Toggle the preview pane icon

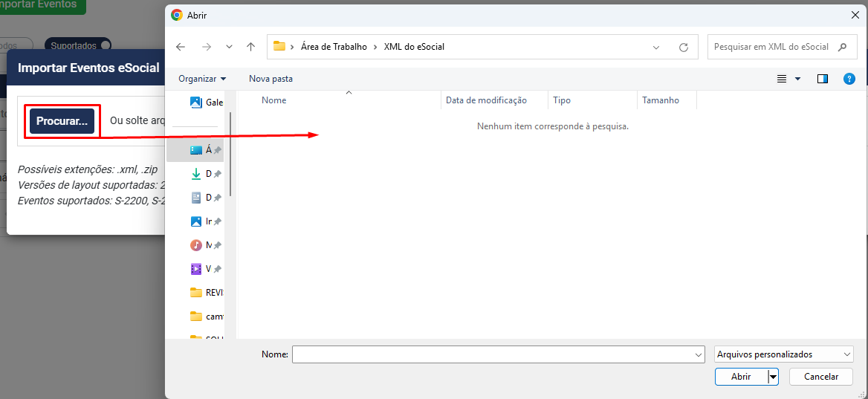(x=823, y=79)
